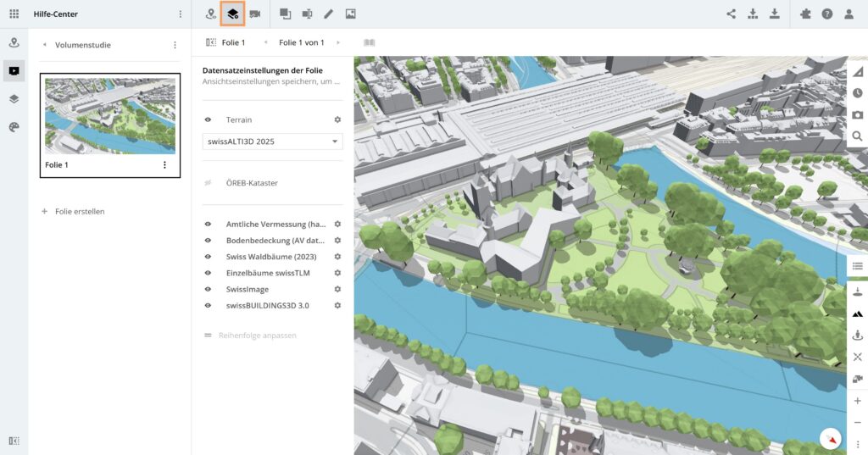The height and width of the screenshot is (455, 868).
Task: Collapse the Volumenstudie section arrow
Action: point(44,45)
